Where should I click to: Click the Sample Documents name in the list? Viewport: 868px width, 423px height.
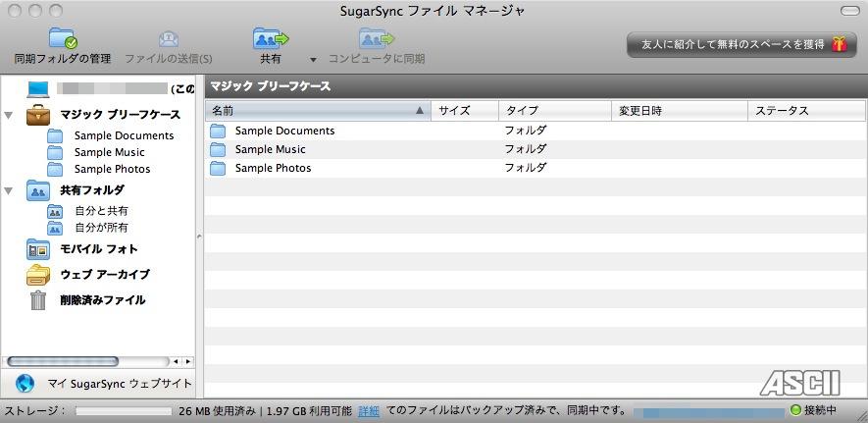click(284, 131)
